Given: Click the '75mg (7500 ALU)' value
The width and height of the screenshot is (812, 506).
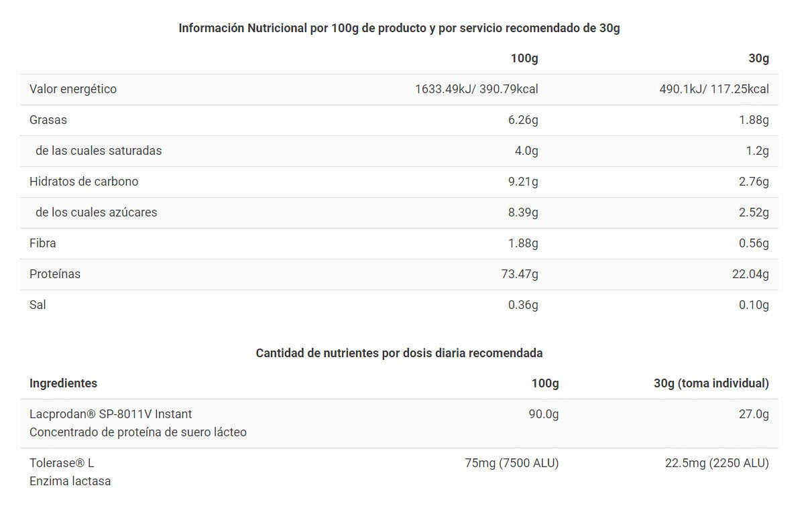Looking at the screenshot, I should [511, 463].
